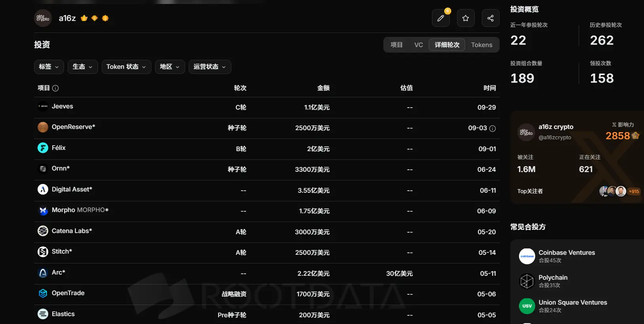Image resolution: width=644 pixels, height=324 pixels.
Task: Click the 30亿美元 valuation for Arc
Action: coord(400,274)
